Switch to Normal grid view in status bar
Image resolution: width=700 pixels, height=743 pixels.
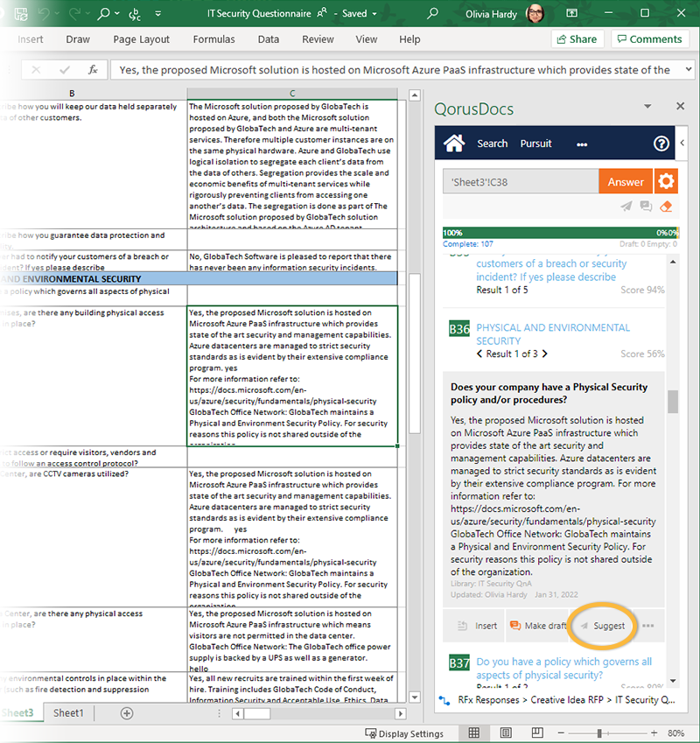pyautogui.click(x=473, y=732)
